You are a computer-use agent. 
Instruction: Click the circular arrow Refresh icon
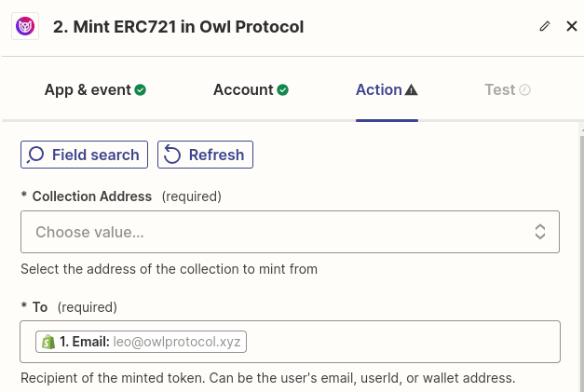pyautogui.click(x=172, y=155)
